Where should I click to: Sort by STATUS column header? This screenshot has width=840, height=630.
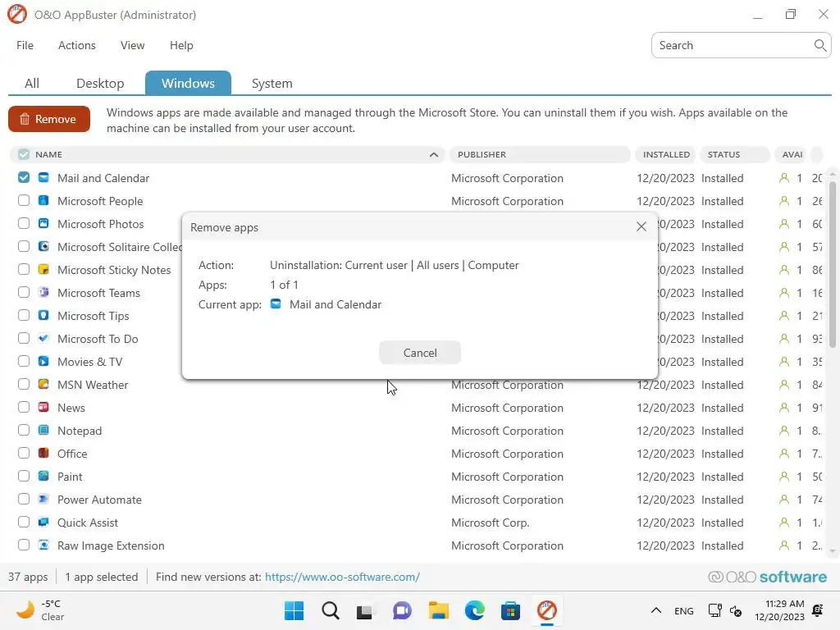[734, 154]
